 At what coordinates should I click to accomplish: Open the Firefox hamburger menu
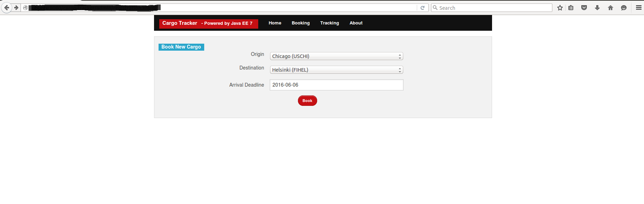[638, 8]
